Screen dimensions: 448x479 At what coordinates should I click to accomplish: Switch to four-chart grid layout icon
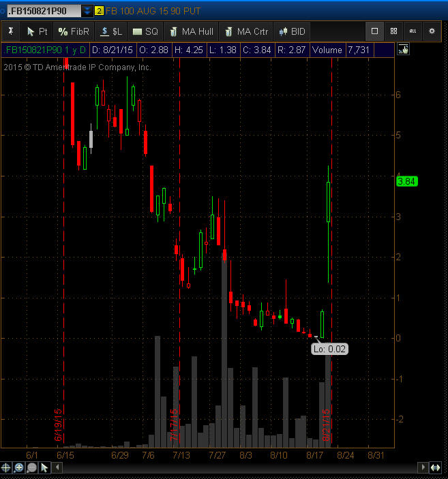click(393, 31)
